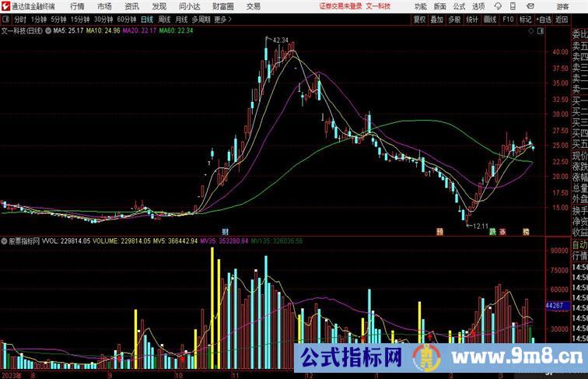The image size is (588, 379).
Task: Click the diamond icon above the price axis
Action: (x=531, y=32)
